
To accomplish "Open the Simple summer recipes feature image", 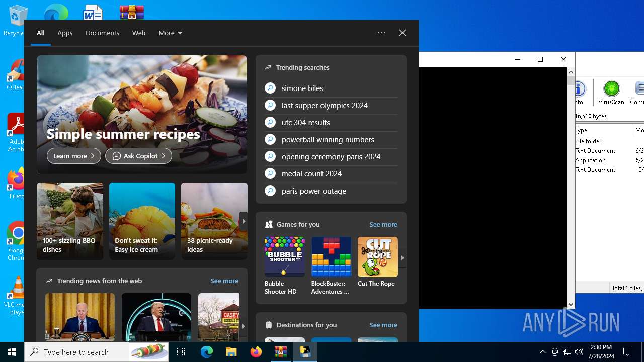I will point(142,115).
